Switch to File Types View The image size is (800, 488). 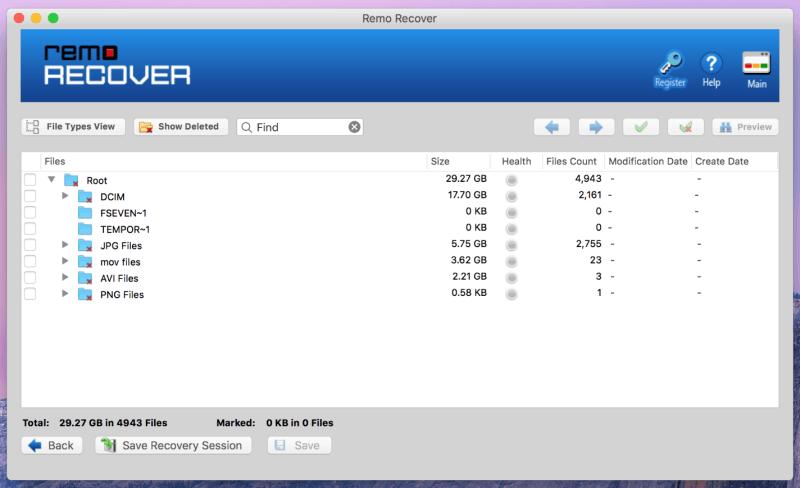click(73, 127)
